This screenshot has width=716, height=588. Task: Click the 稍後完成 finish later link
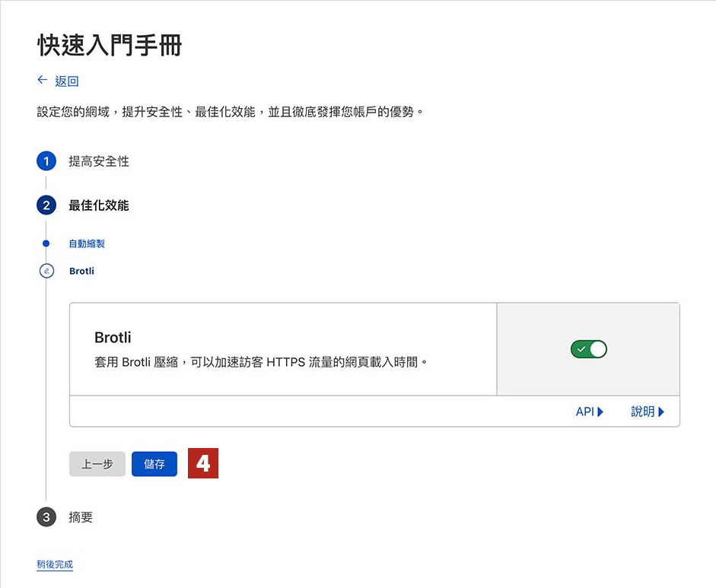point(55,564)
